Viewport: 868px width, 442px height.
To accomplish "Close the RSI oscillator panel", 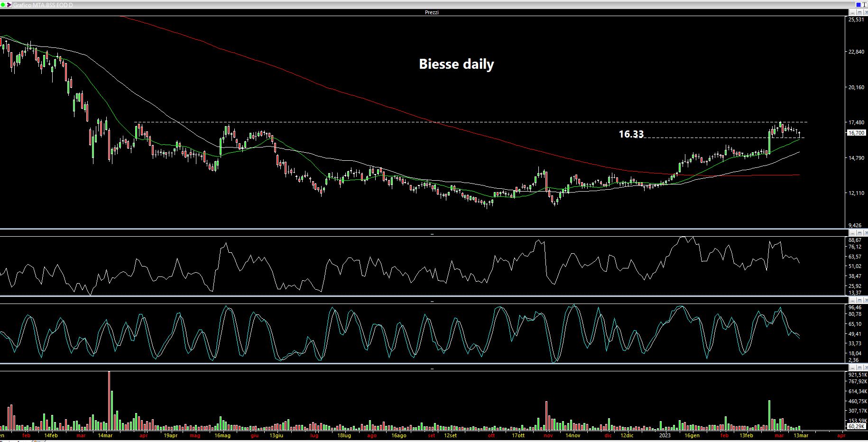I will (866, 233).
